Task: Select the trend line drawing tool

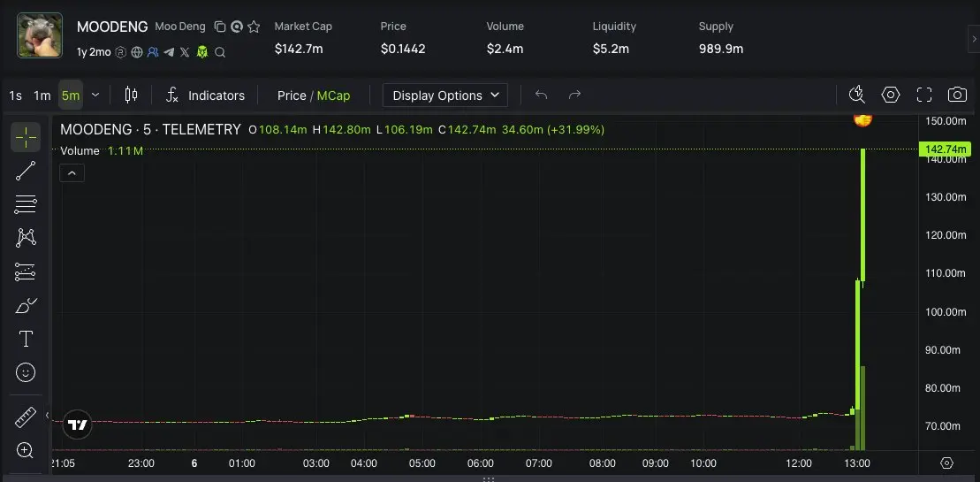Action: (x=26, y=171)
